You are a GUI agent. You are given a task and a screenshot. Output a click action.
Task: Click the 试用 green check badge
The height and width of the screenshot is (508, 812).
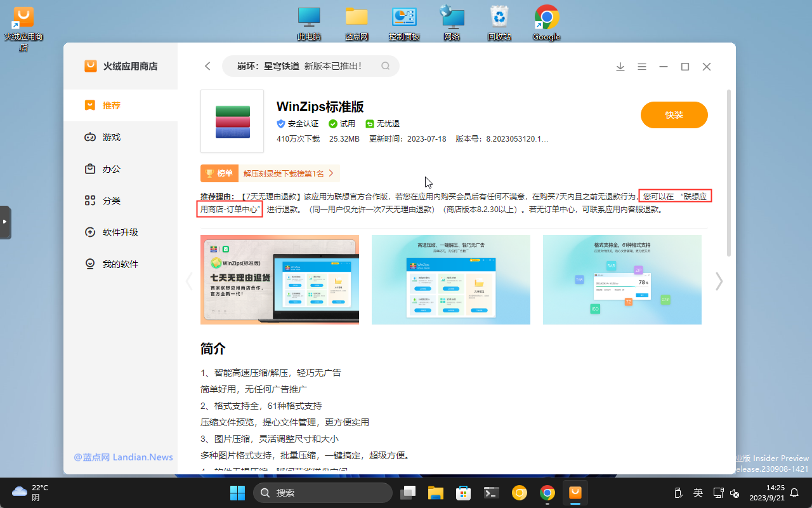tap(342, 124)
